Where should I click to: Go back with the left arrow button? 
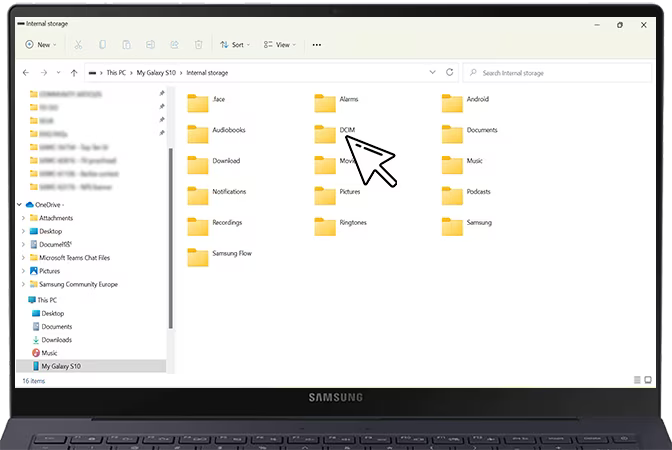pyautogui.click(x=26, y=73)
